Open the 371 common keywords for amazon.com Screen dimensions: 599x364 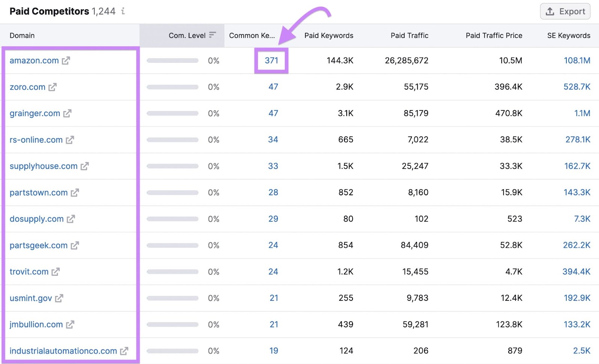271,60
